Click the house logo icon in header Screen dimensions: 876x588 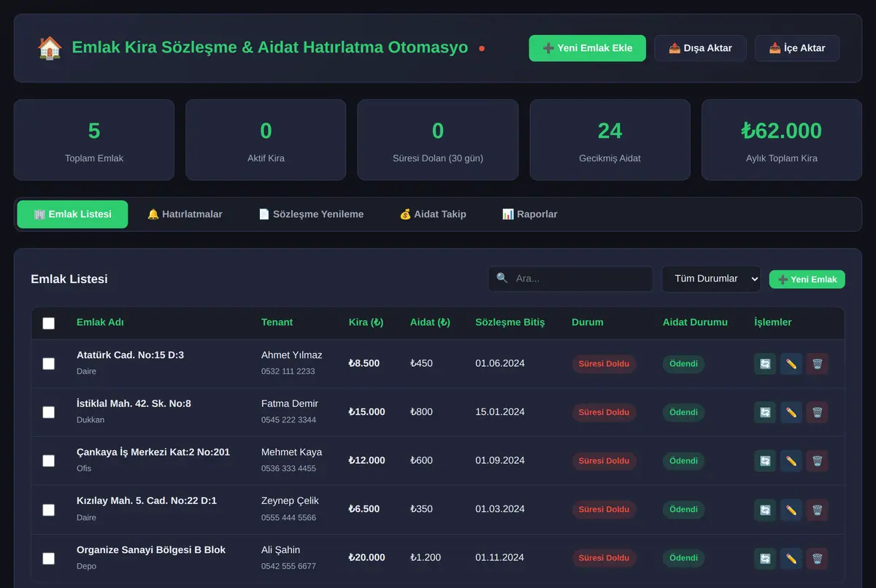click(x=50, y=48)
